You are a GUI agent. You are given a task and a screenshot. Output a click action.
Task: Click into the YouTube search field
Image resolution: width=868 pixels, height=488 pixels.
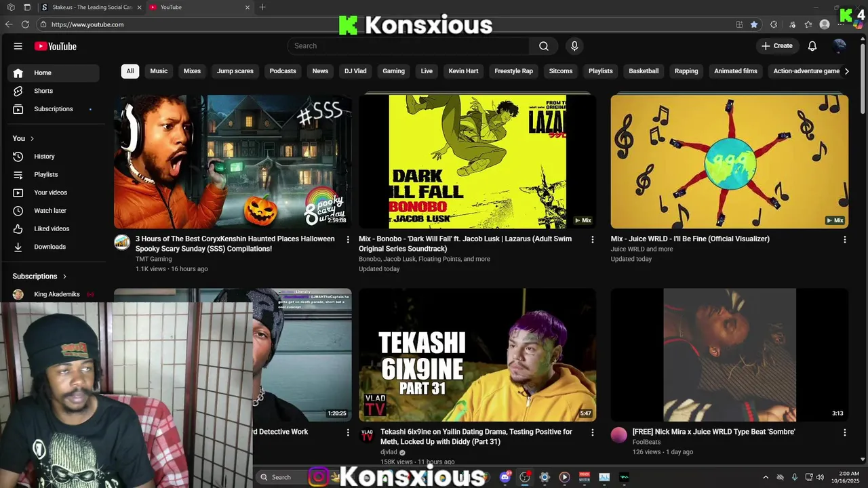(x=408, y=46)
